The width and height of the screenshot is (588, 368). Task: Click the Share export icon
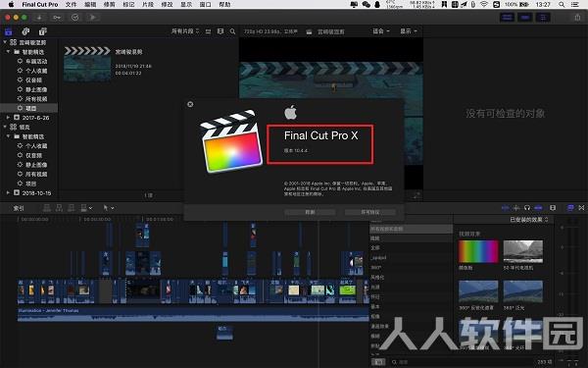click(577, 18)
